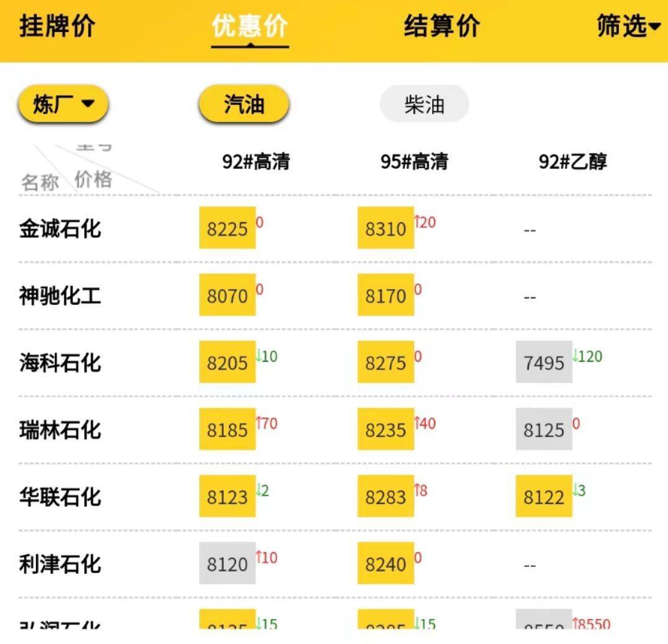This screenshot has height=644, width=668.
Task: Expand the 炼厂 selector arrow
Action: (88, 104)
